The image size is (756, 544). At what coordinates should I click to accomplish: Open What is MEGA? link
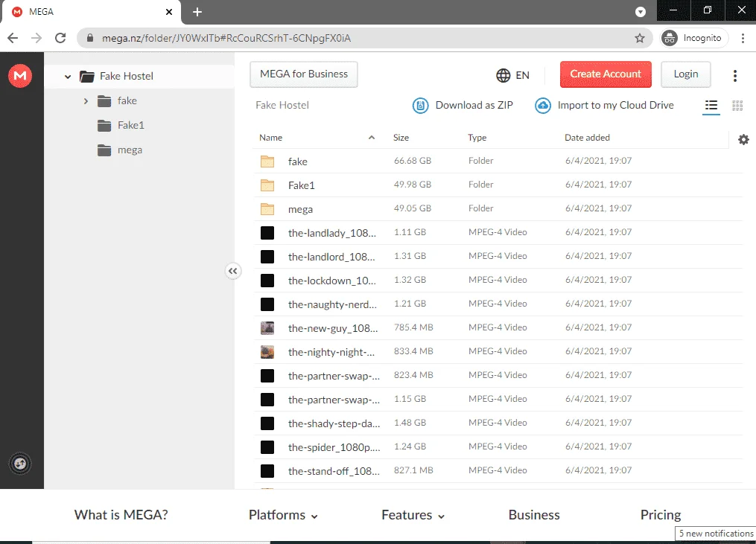pyautogui.click(x=121, y=515)
